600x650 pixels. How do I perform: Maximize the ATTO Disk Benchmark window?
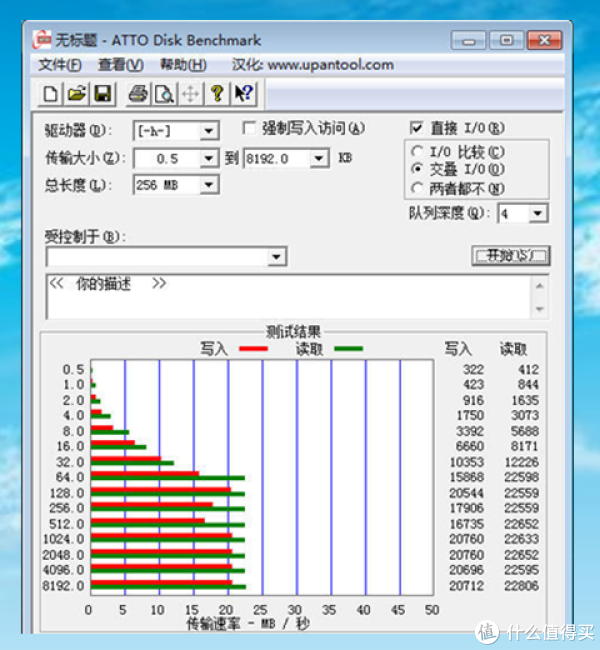click(506, 41)
